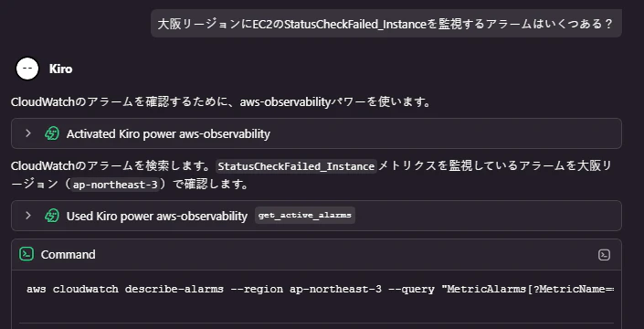The image size is (644, 329).
Task: Click the Used Kiro power aws-observability text
Action: point(157,216)
